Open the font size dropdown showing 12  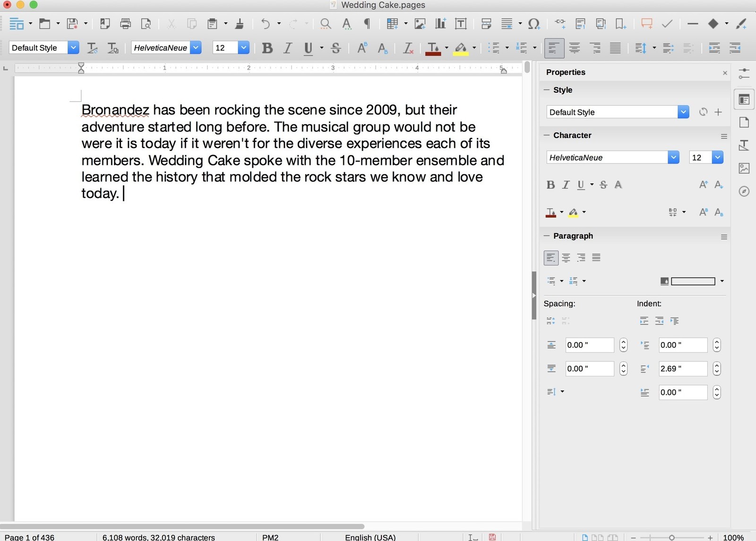pos(244,48)
